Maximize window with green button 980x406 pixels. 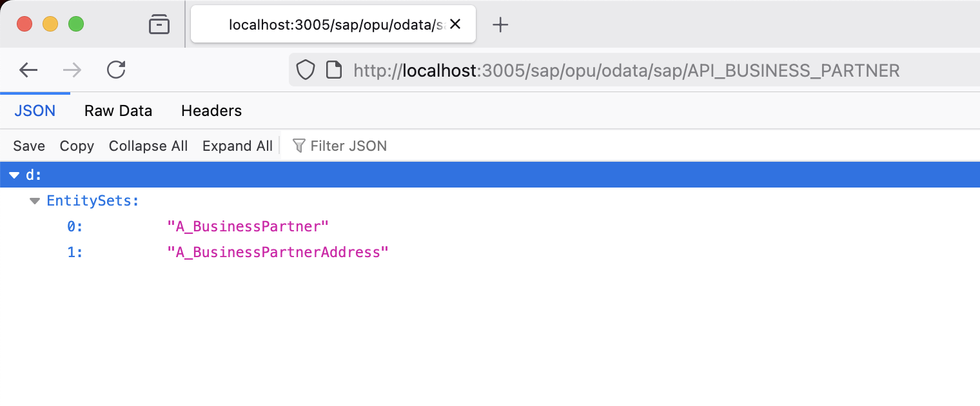pyautogui.click(x=76, y=24)
